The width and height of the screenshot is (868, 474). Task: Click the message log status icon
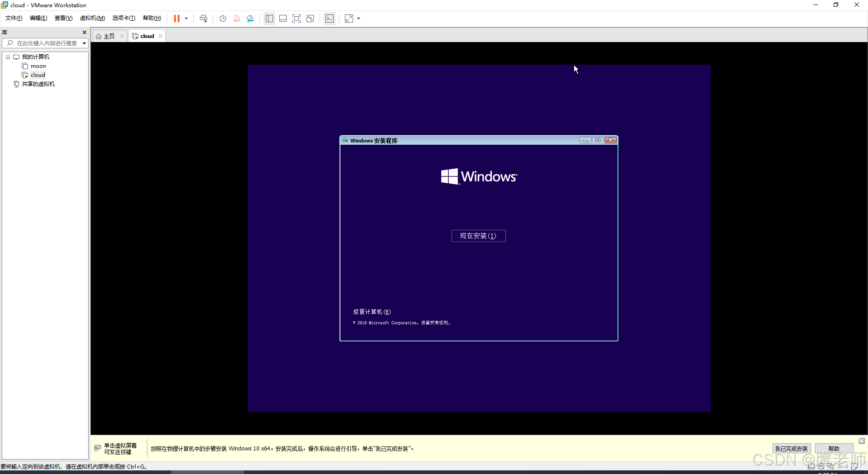(854, 466)
